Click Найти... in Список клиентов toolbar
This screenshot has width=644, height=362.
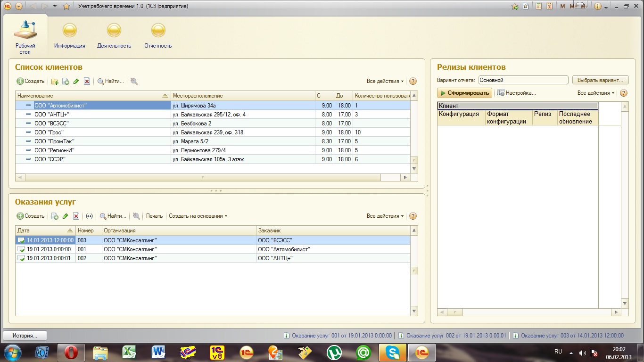pos(111,81)
